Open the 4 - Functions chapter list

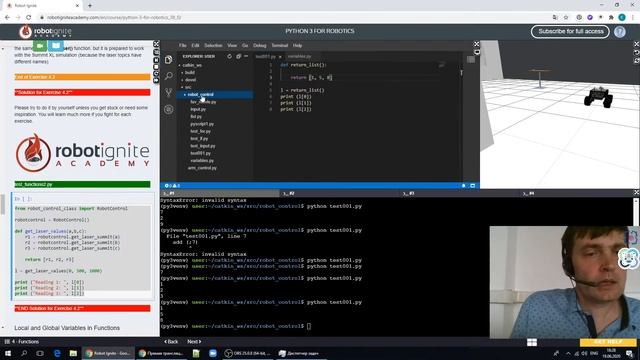tap(22, 342)
